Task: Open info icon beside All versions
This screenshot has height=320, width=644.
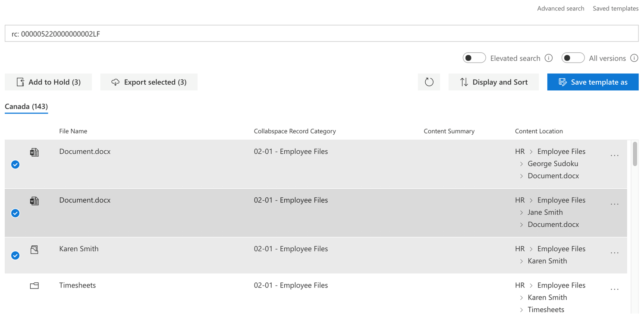Action: pos(634,58)
